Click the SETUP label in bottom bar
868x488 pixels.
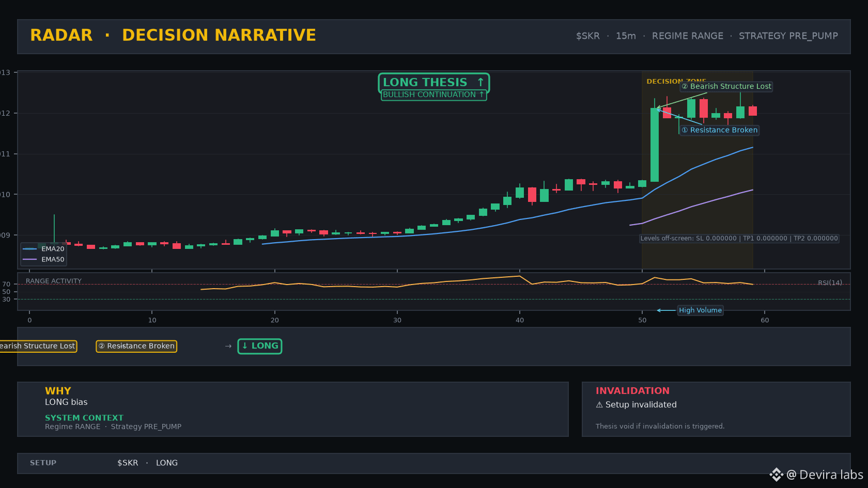pyautogui.click(x=43, y=463)
